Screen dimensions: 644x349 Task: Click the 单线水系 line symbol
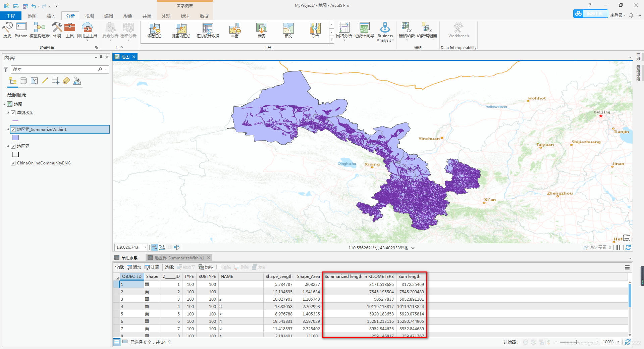[15, 121]
